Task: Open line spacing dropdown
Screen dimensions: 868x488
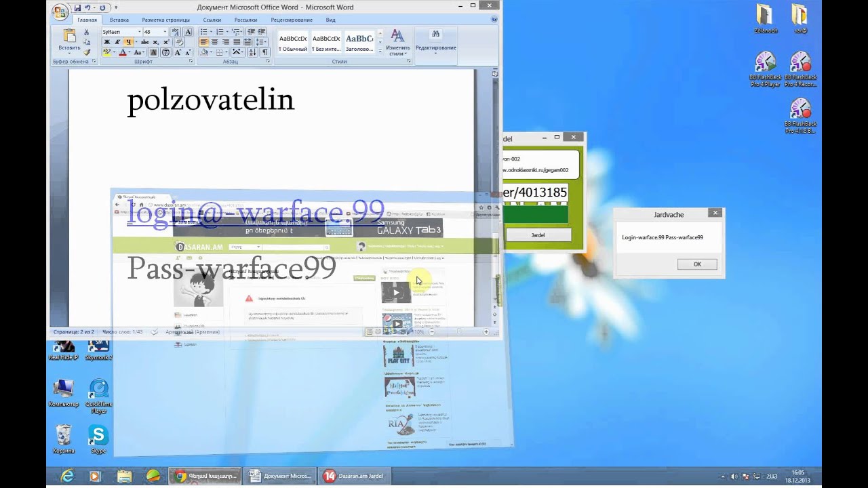Action: (261, 42)
